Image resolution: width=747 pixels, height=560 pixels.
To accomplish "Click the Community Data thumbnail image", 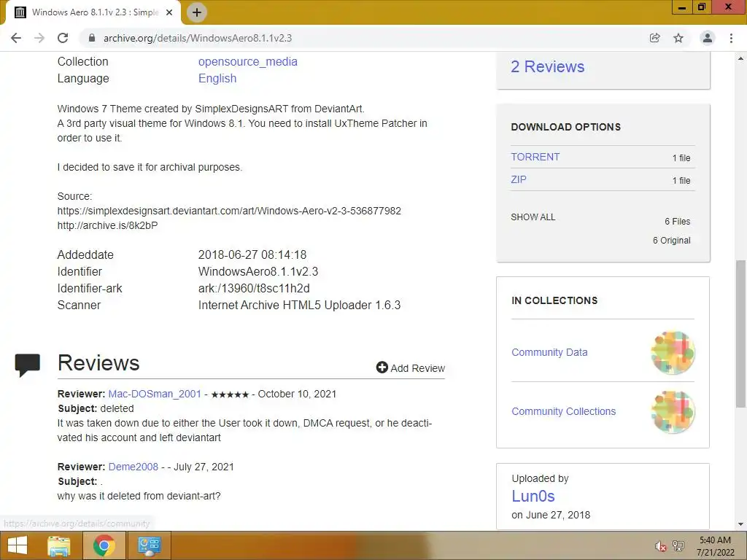I will pos(673,352).
